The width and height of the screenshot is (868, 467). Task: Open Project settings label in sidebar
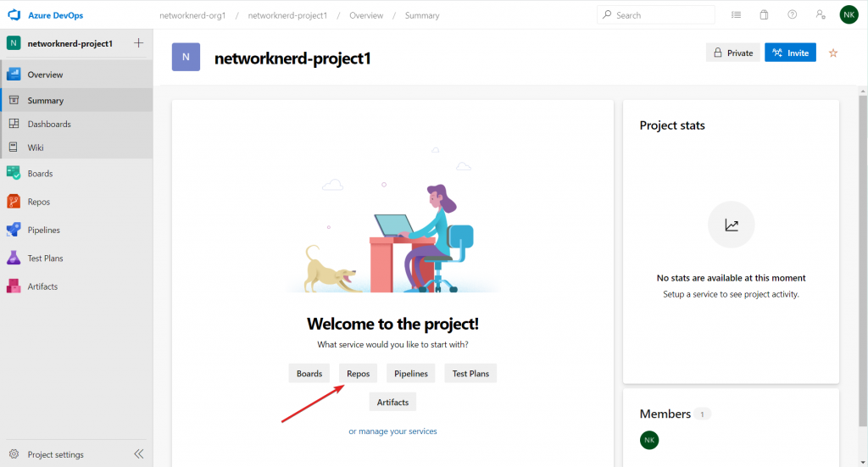pos(55,455)
